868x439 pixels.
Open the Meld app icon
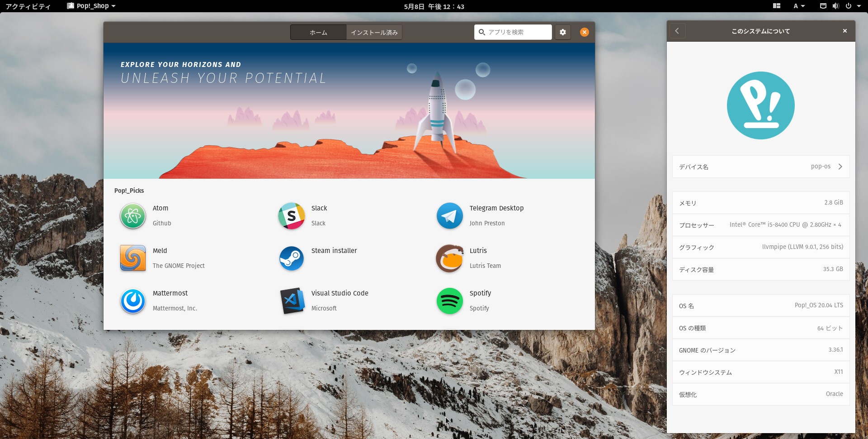(x=133, y=258)
